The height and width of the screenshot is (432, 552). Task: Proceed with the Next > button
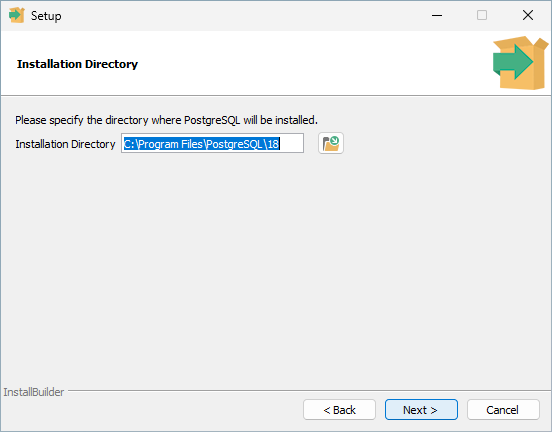pyautogui.click(x=421, y=409)
